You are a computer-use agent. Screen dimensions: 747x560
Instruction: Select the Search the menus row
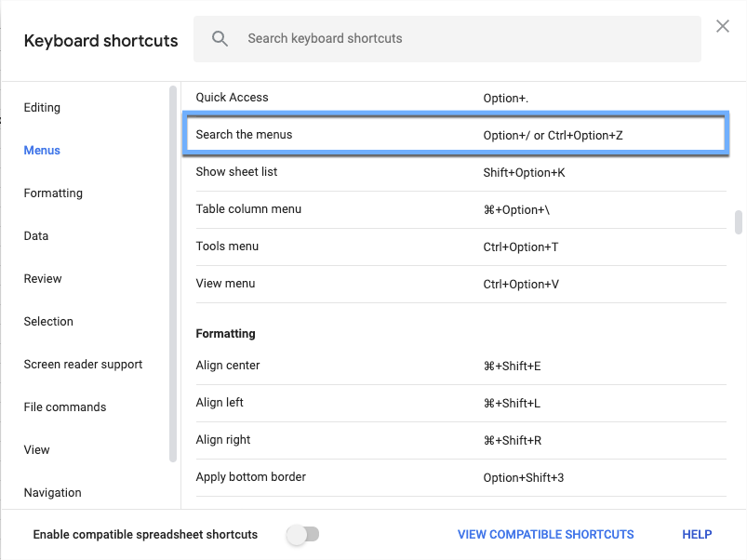pyautogui.click(x=456, y=135)
